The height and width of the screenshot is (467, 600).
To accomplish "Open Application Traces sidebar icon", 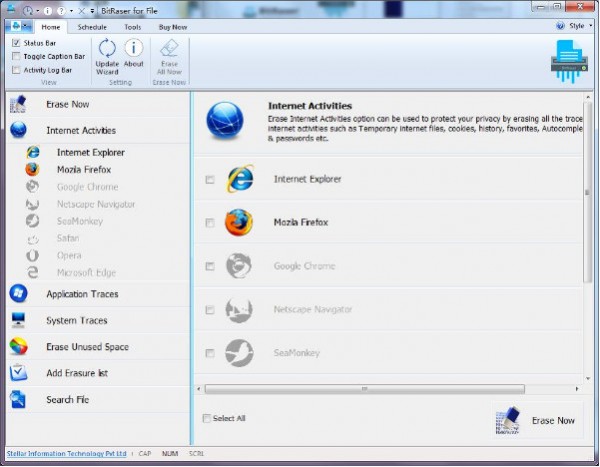I will [18, 294].
